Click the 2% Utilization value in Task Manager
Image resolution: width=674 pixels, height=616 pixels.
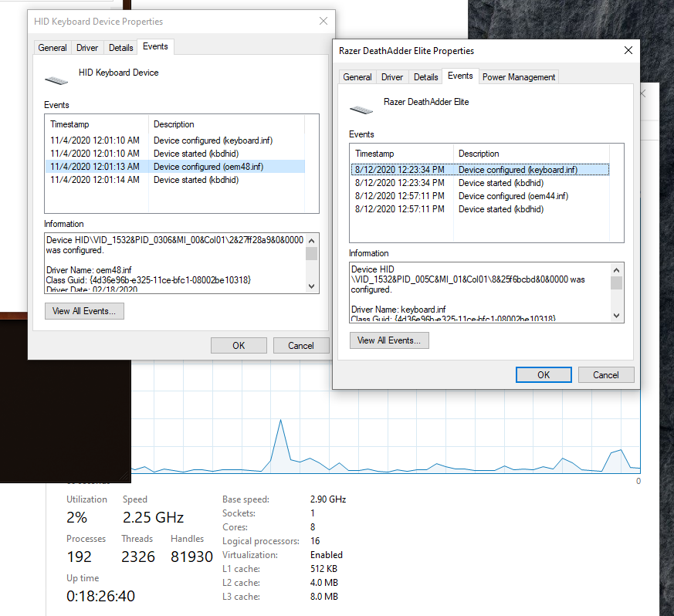pos(77,517)
